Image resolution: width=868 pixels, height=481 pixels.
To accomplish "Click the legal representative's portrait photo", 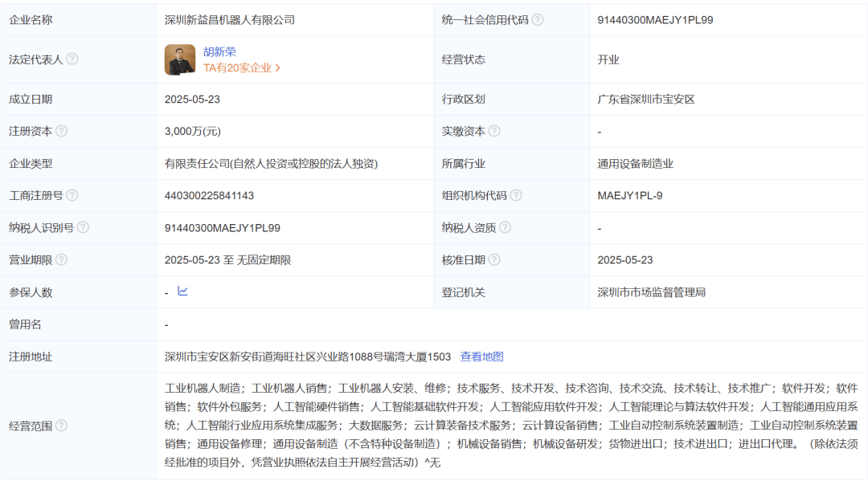I will pos(180,59).
